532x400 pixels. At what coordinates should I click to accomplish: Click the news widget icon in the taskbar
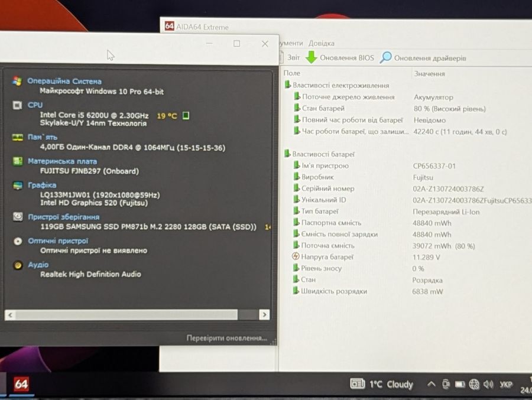pos(357,384)
